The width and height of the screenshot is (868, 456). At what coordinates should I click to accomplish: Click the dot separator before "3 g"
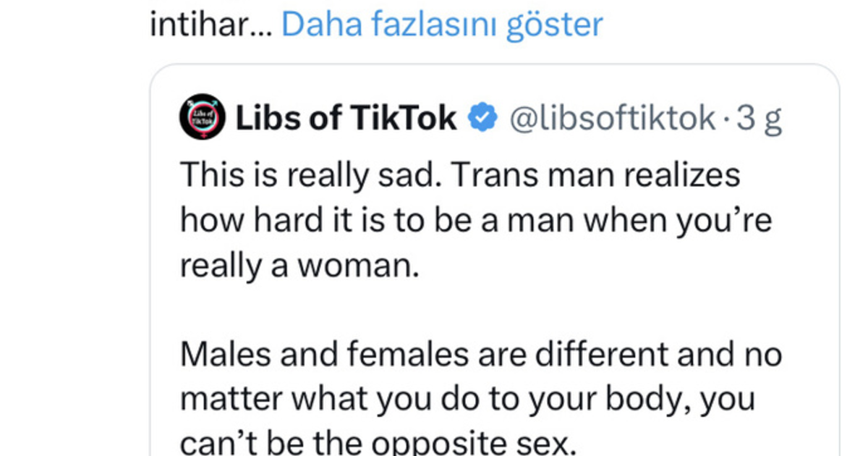coord(726,119)
